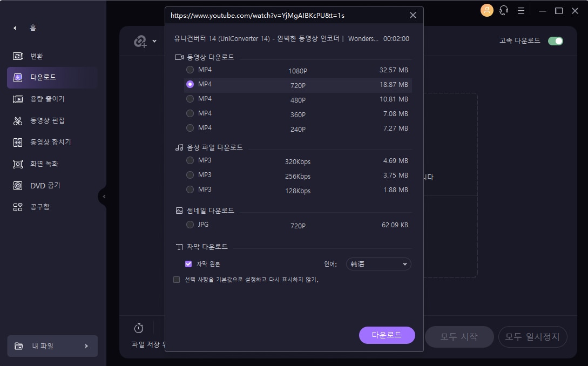Viewport: 588px width, 366px height.
Task: Open the user account avatar icon
Action: [x=486, y=10]
